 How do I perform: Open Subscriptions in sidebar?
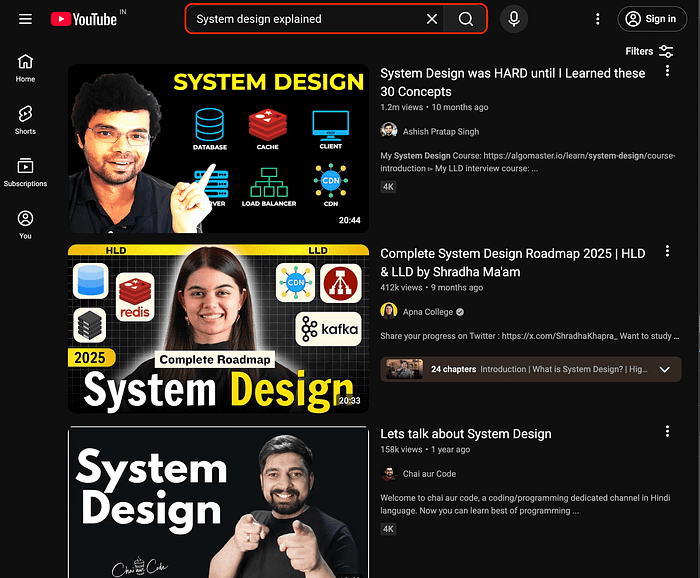click(x=25, y=172)
